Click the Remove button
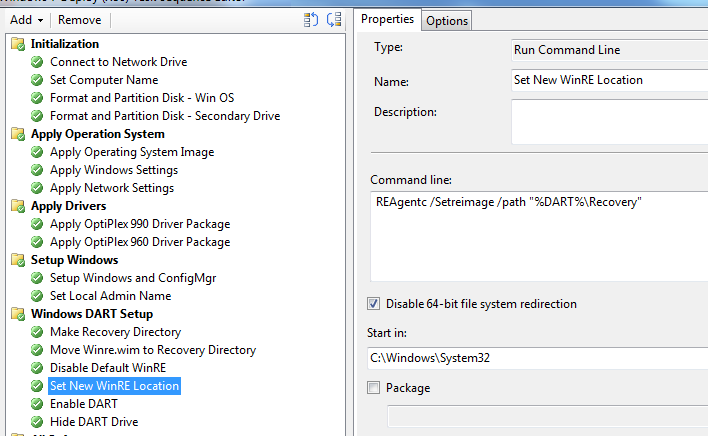 tap(79, 20)
